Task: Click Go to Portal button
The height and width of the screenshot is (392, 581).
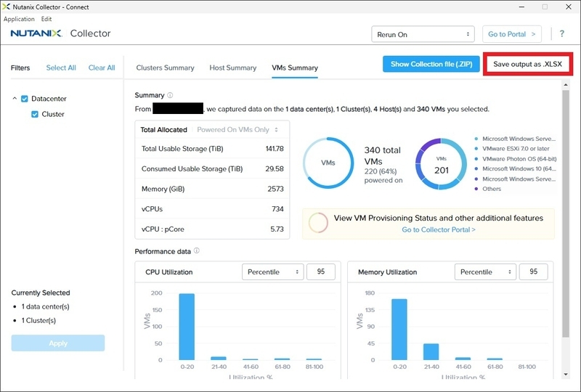Action: click(x=512, y=34)
